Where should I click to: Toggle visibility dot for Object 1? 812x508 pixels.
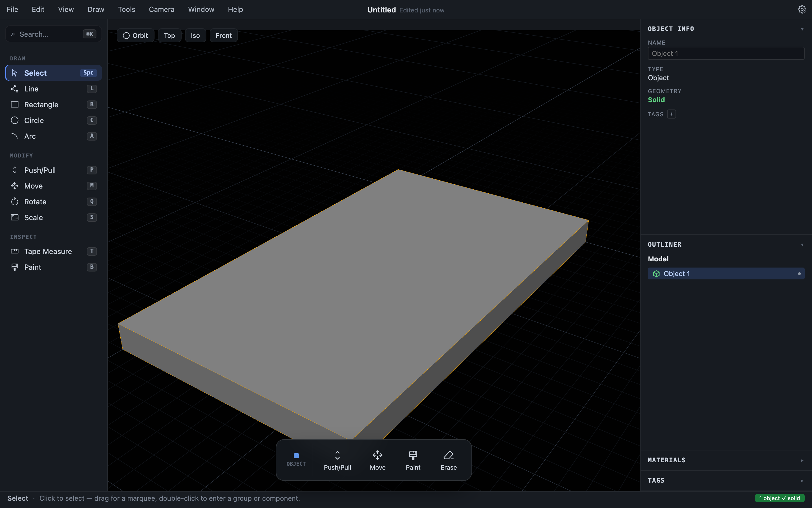[x=799, y=274]
